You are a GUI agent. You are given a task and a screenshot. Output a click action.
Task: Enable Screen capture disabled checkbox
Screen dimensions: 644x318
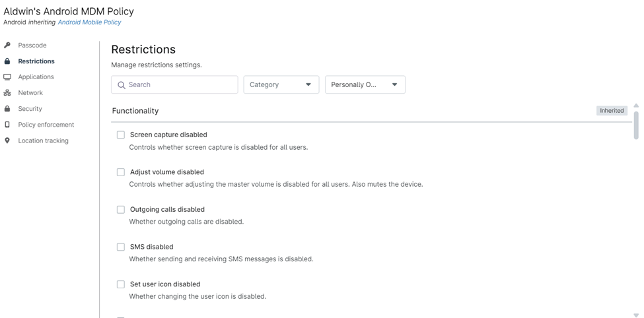[x=121, y=135]
